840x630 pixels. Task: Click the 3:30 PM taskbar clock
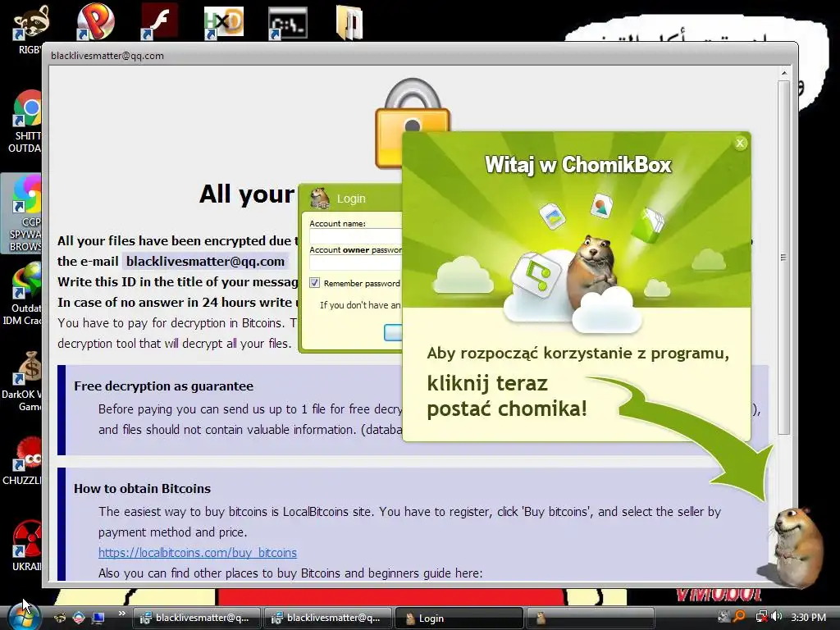coord(808,617)
